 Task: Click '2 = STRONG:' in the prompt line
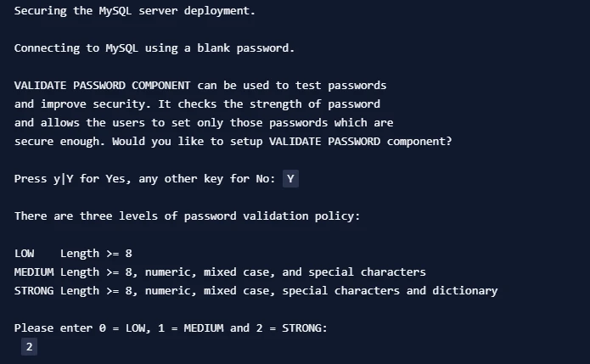coord(292,328)
